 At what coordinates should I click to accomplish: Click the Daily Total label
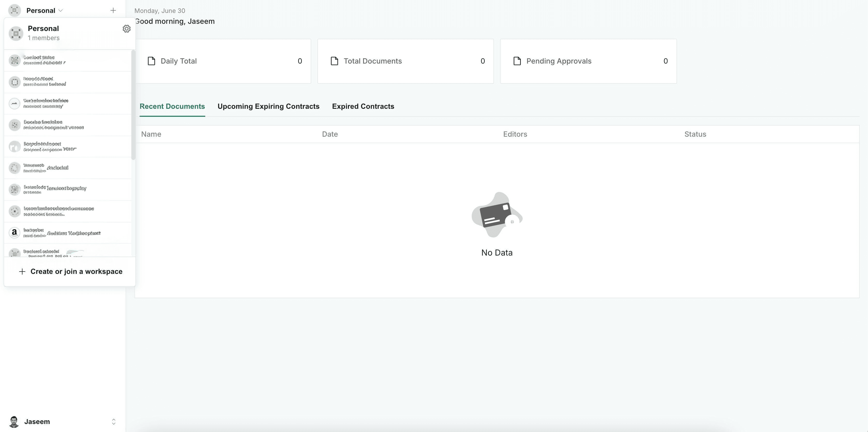coord(179,61)
